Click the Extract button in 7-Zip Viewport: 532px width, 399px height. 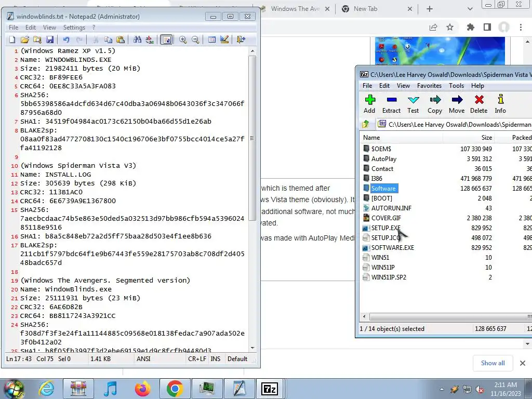(391, 104)
